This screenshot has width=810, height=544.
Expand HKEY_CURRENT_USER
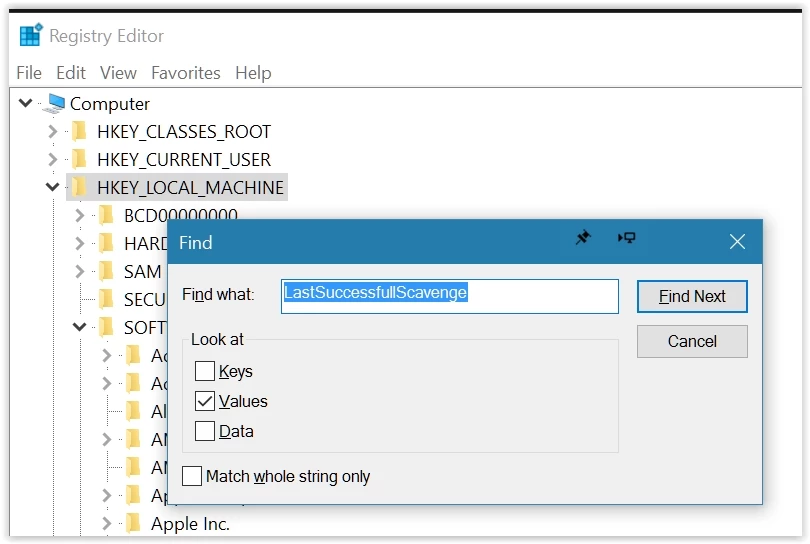(52, 159)
